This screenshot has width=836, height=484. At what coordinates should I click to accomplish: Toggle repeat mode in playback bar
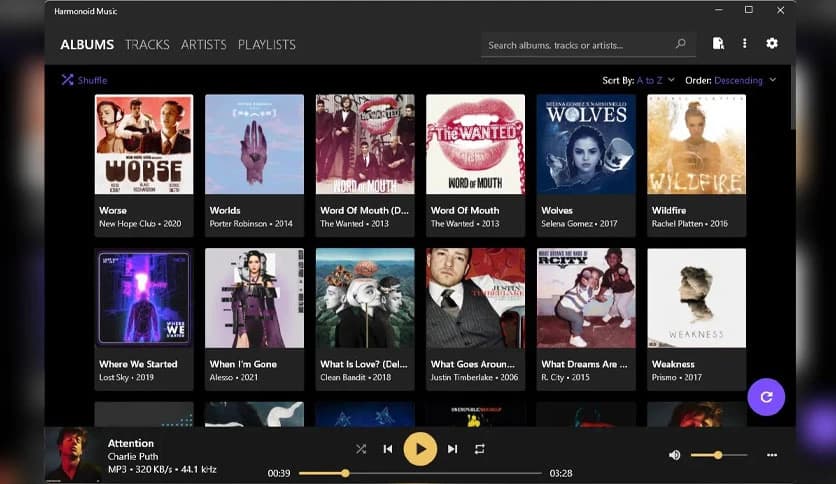pyautogui.click(x=480, y=450)
